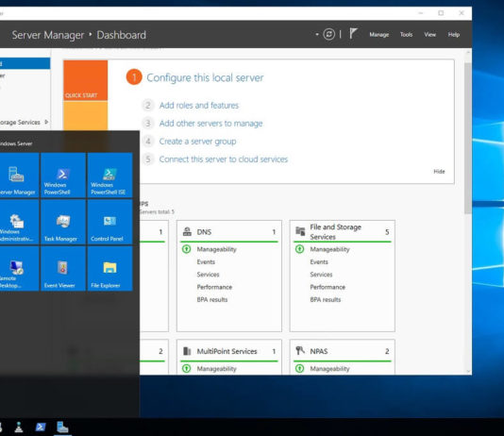Open NPAS Manageability
The image size is (504, 436).
(x=329, y=369)
